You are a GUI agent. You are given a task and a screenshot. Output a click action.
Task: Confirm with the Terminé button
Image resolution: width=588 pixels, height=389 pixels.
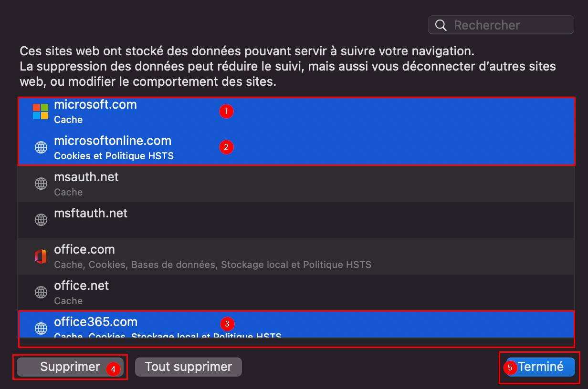click(541, 367)
